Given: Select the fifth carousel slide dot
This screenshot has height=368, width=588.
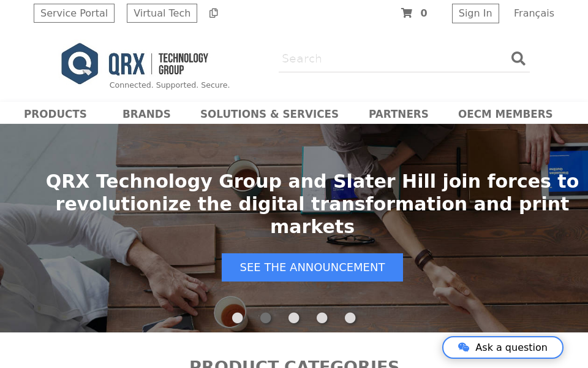Looking at the screenshot, I should (350, 318).
